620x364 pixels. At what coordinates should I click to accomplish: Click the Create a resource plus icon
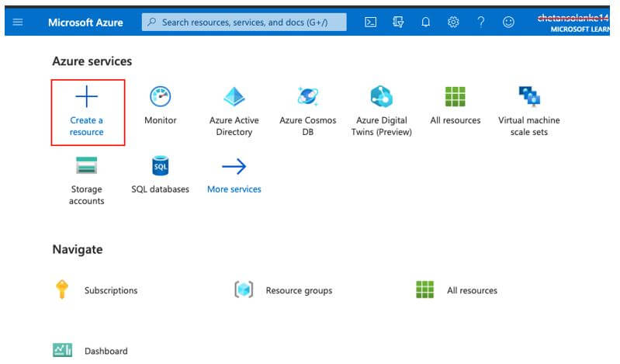point(87,96)
